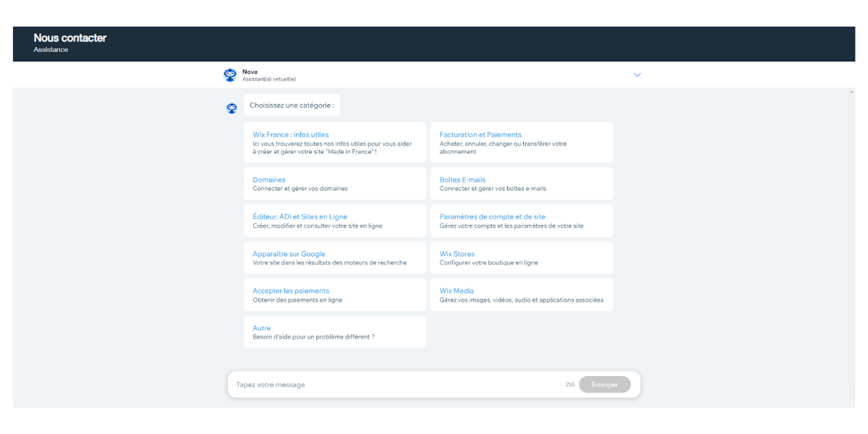This screenshot has height=434, width=868.
Task: Open the "Wix Media" category
Action: (522, 294)
